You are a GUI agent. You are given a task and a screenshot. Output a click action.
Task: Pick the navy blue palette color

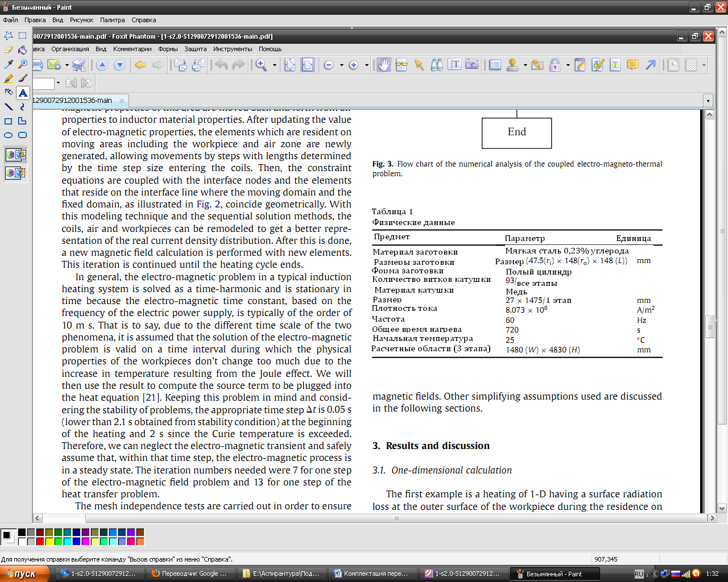tap(76, 533)
